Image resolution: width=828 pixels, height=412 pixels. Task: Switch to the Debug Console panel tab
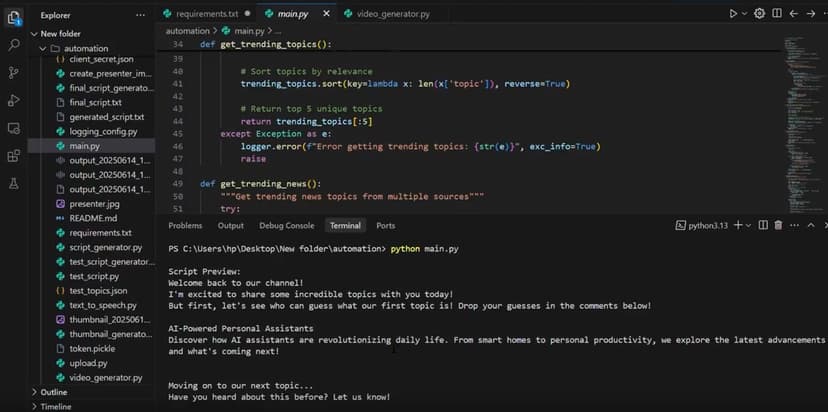point(286,226)
